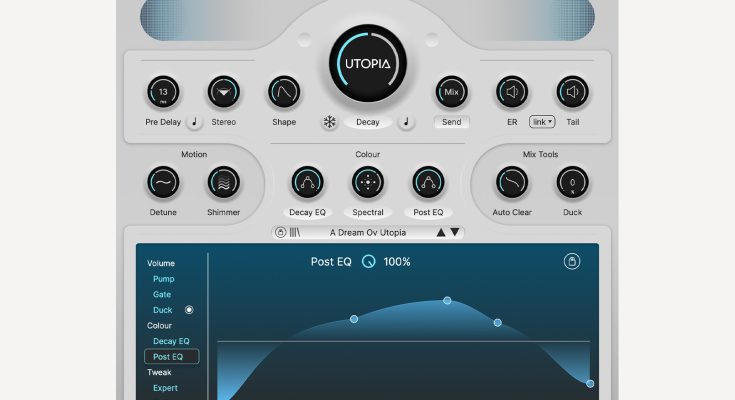Click the Decay label button
Screen dimensions: 735x400
pos(368,122)
